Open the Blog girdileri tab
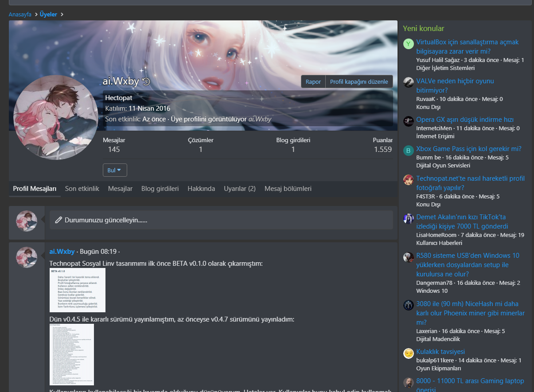Screen dimensions: 534x392 coord(160,189)
